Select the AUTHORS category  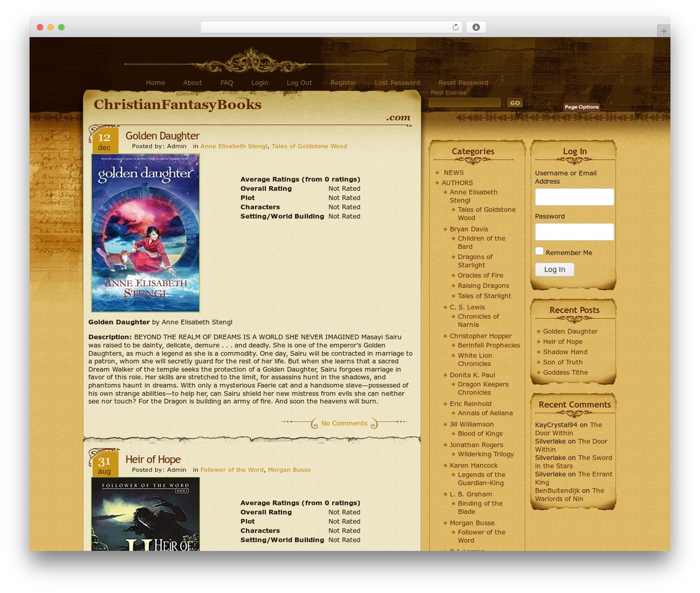(x=457, y=183)
